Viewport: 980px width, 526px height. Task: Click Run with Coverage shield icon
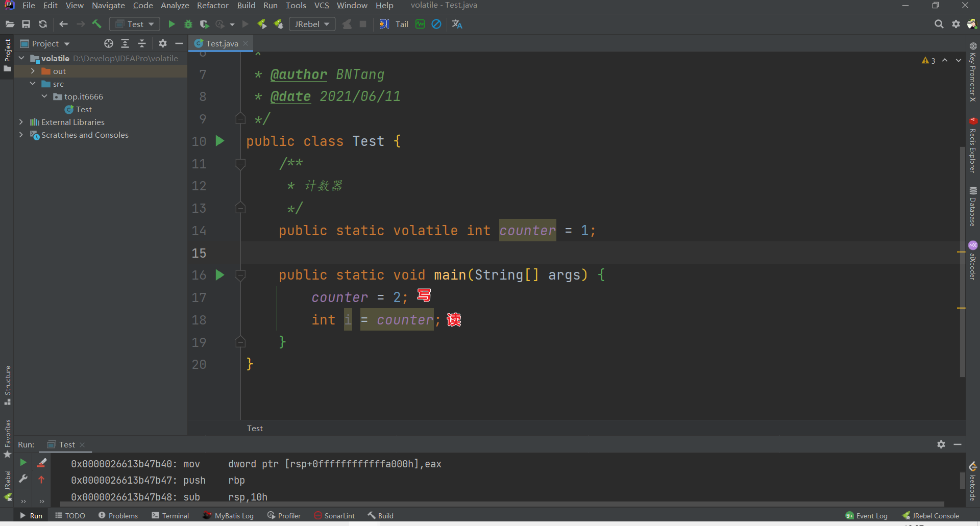pos(204,24)
